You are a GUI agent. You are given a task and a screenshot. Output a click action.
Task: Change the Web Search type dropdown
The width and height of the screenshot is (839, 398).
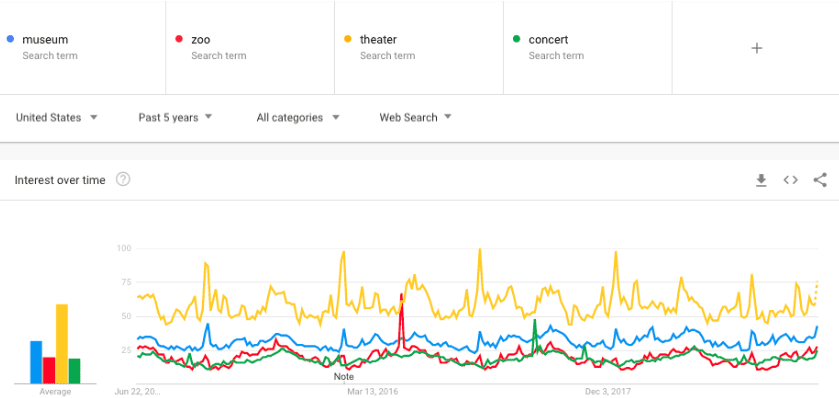pyautogui.click(x=415, y=117)
